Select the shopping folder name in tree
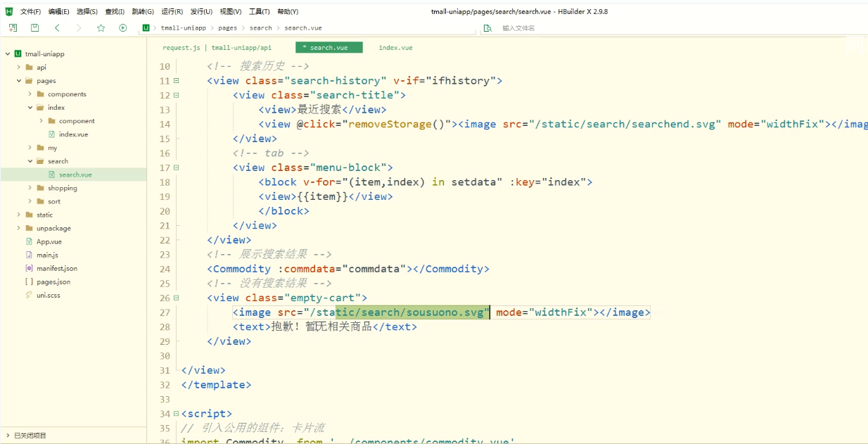Viewport: 868px width, 444px height. click(x=63, y=188)
